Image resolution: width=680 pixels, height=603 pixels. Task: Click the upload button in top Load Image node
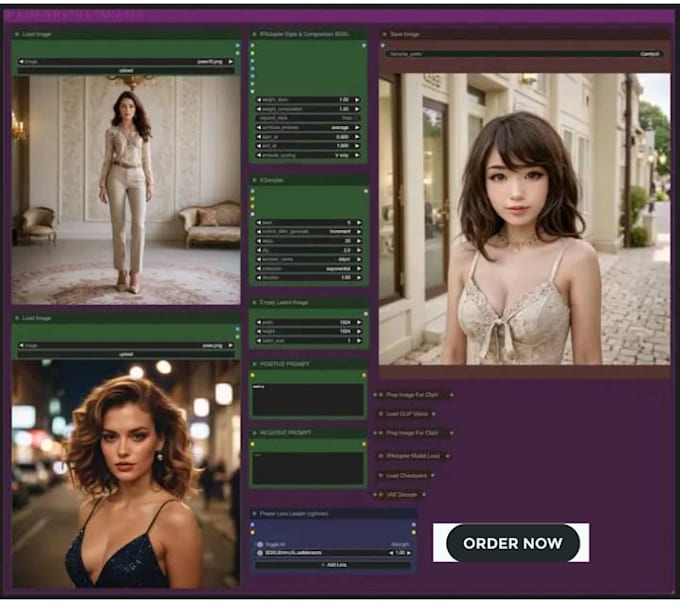pyautogui.click(x=126, y=71)
